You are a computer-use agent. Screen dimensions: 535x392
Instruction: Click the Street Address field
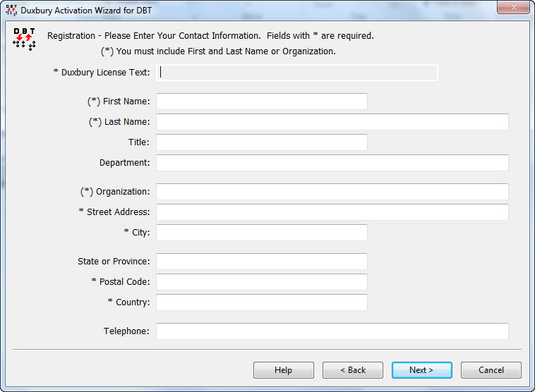(x=332, y=212)
